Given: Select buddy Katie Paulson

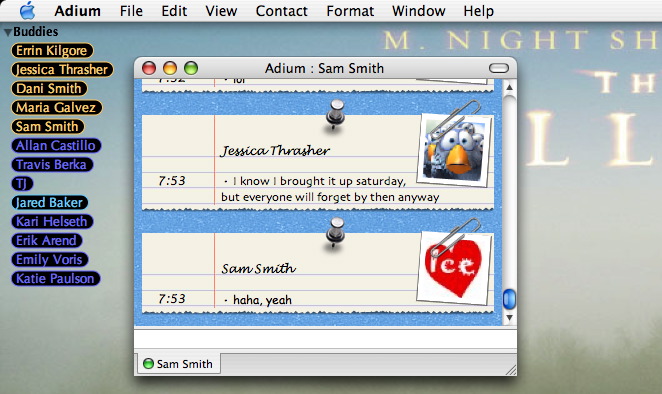Looking at the screenshot, I should [55, 279].
